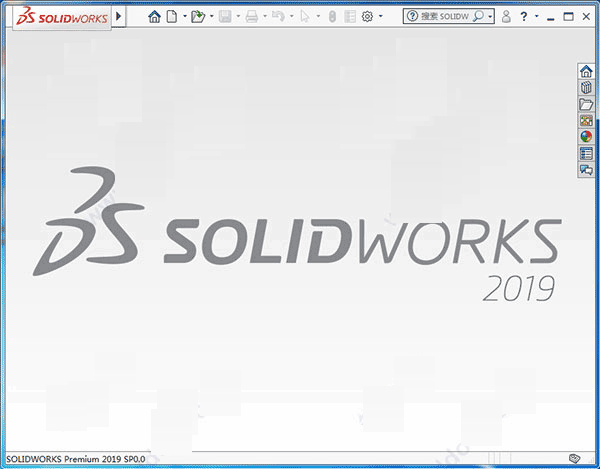
Task: Click the Rebuild traffic light icon
Action: tap(332, 16)
